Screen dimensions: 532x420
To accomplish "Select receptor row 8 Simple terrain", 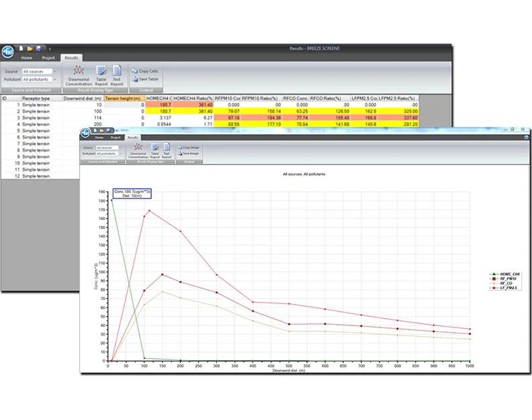I will click(x=36, y=150).
